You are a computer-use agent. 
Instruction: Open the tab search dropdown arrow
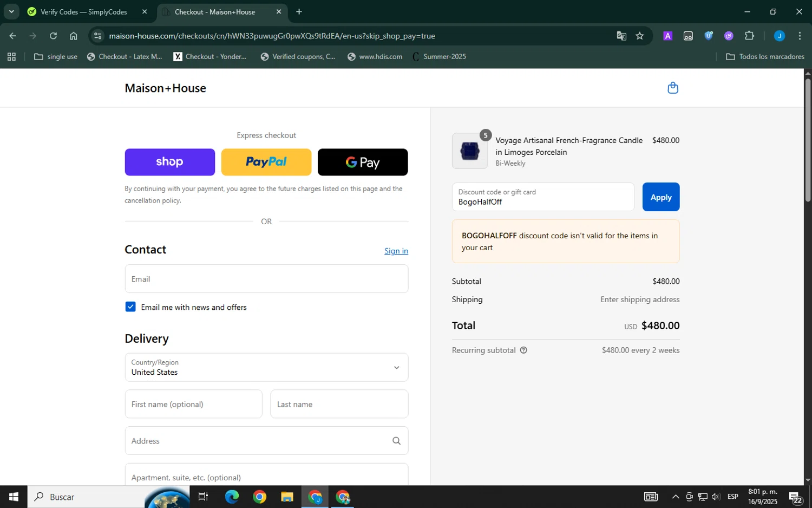(11, 12)
